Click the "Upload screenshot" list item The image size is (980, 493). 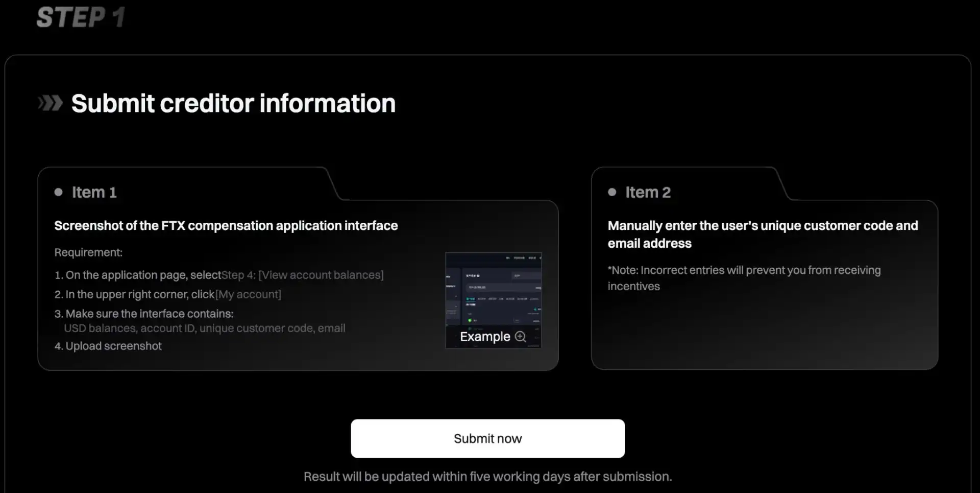click(x=113, y=346)
